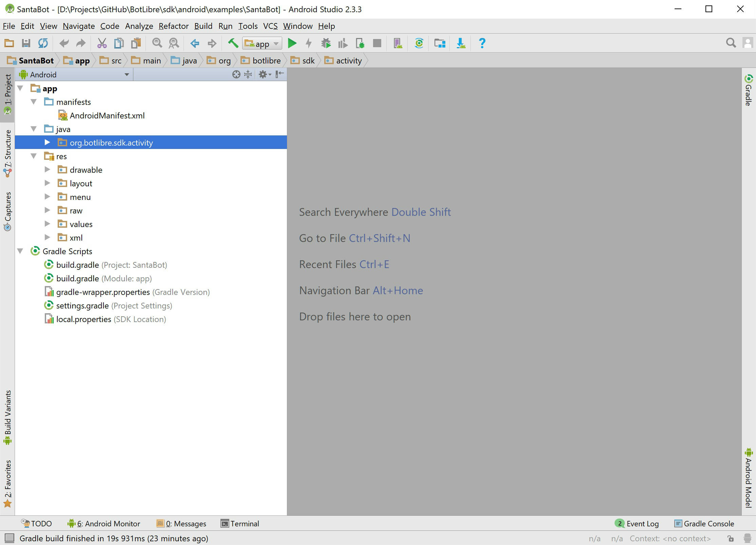Select build.gradle (Module: app) file
Screen dimensions: 756x545
point(104,278)
